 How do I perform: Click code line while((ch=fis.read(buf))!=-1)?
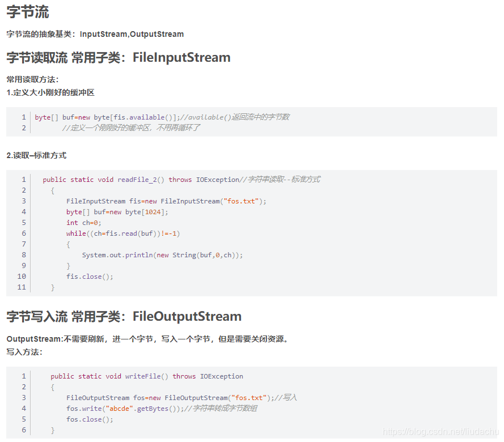coord(123,233)
